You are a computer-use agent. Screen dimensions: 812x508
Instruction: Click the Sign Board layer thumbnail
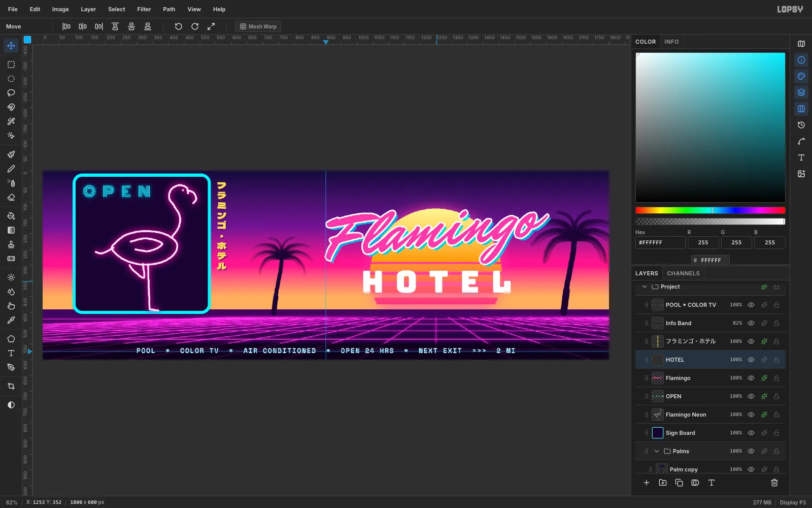coord(658,433)
